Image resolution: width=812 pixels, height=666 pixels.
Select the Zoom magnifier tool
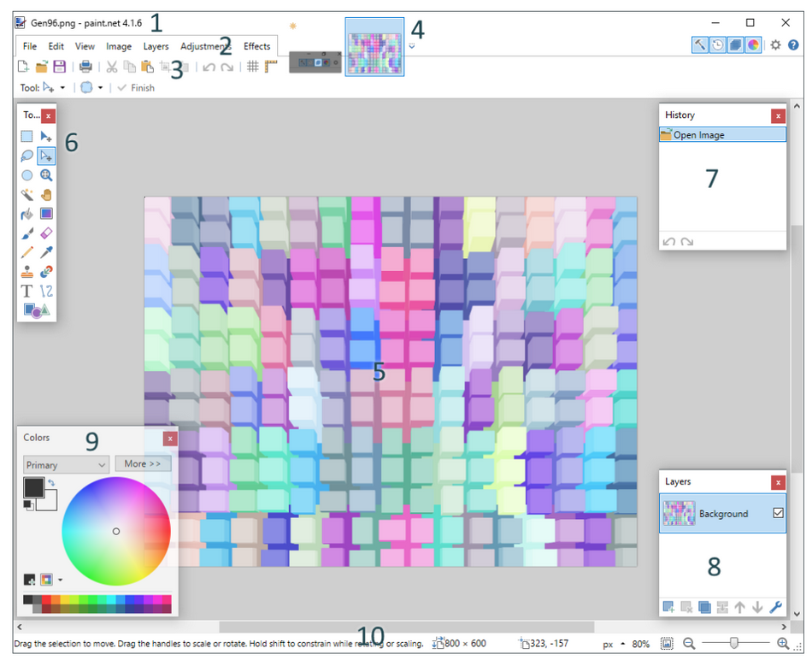tap(47, 175)
